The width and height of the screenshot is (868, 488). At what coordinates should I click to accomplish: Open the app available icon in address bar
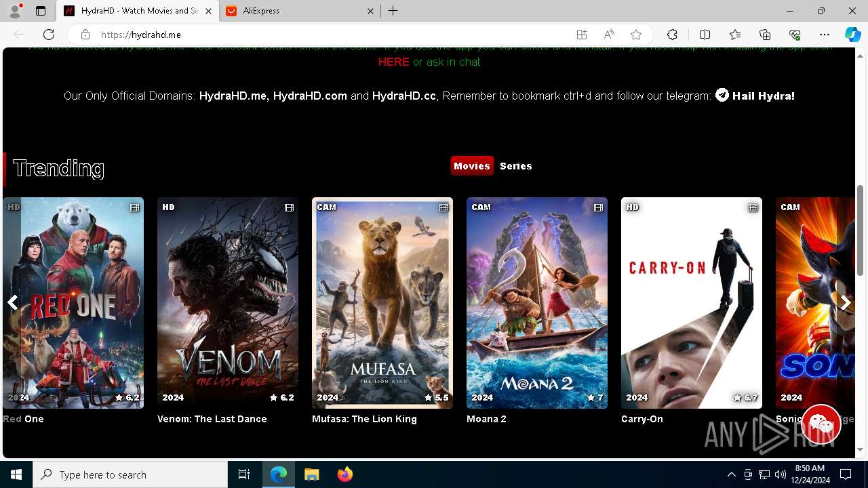coord(582,35)
